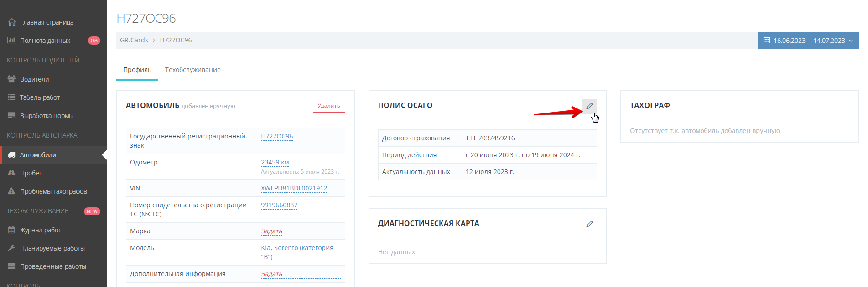The width and height of the screenshot is (868, 287).
Task: Edit the Диагностическая карта with pencil icon
Action: coord(589,224)
